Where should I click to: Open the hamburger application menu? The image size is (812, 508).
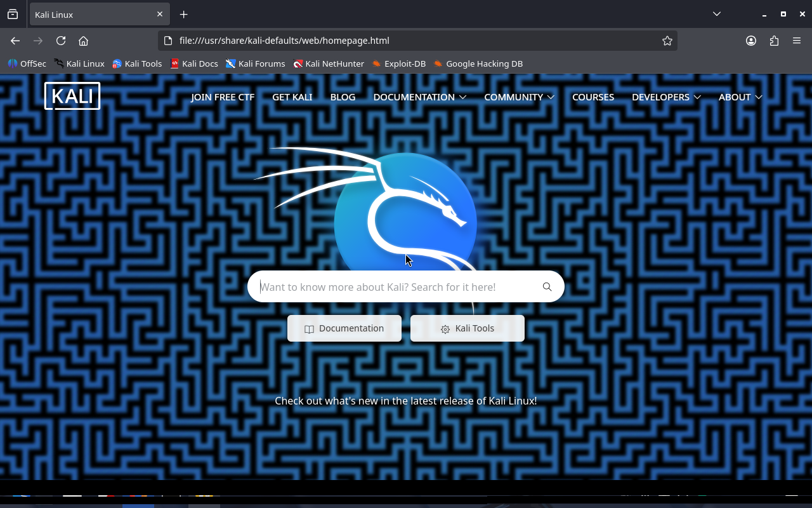[797, 41]
